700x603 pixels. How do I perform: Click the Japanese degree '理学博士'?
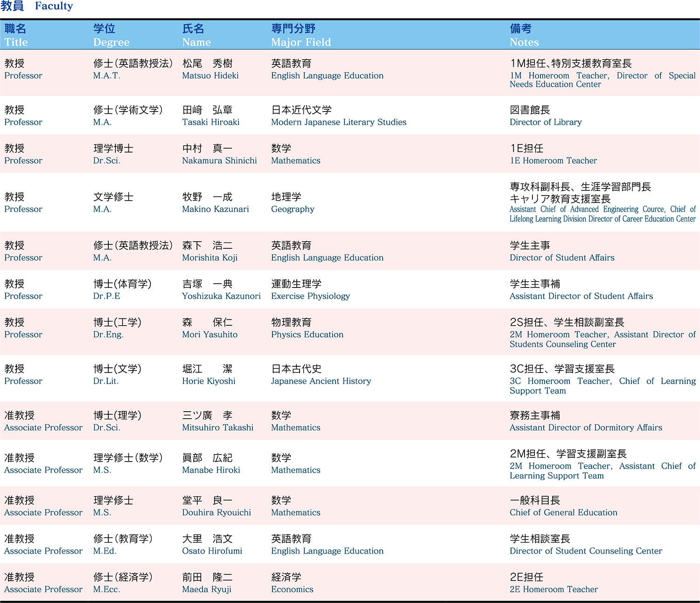point(113,148)
